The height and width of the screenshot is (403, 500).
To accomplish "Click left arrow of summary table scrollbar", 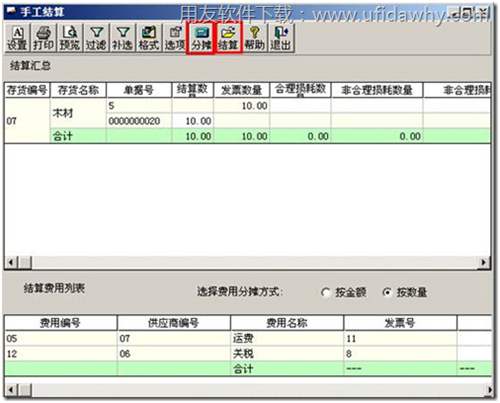I will tap(11, 262).
